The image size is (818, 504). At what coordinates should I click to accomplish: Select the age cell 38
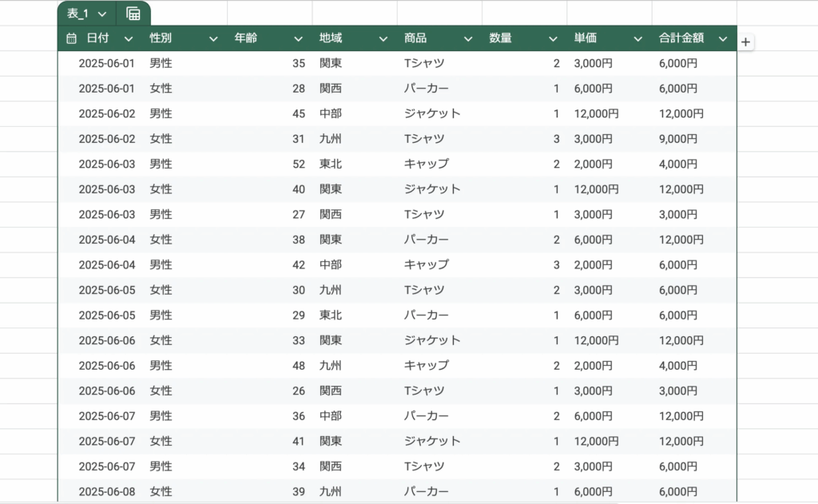pos(299,240)
